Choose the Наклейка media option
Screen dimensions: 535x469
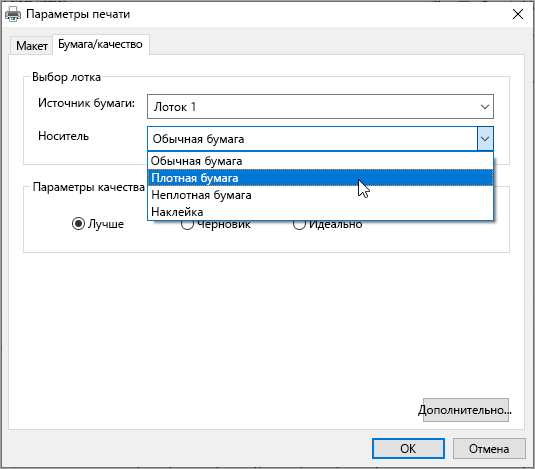click(320, 212)
